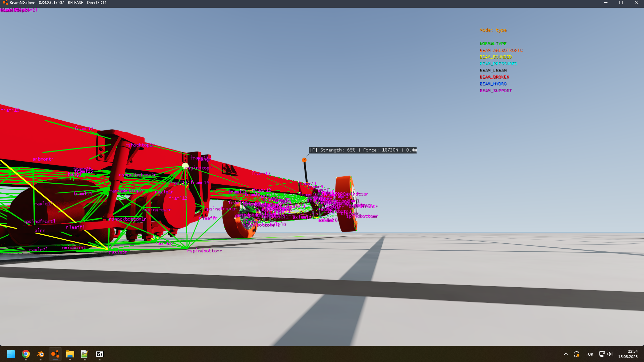Open the volume control tray icon

pos(610,354)
